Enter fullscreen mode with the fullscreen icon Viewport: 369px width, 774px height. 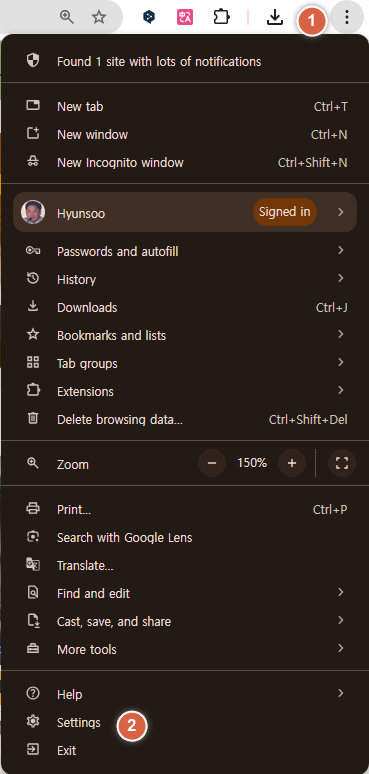point(342,463)
